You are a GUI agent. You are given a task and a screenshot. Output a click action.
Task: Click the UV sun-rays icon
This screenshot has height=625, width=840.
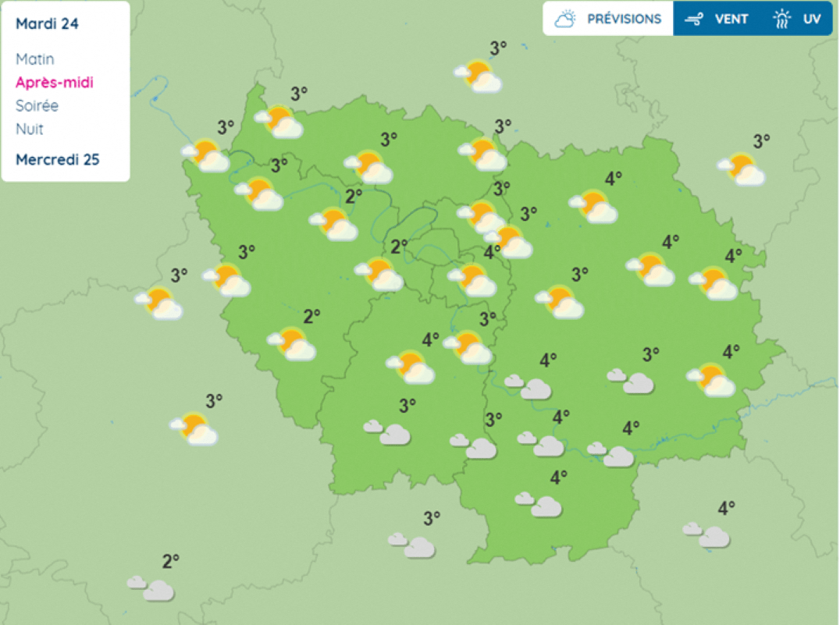click(781, 18)
